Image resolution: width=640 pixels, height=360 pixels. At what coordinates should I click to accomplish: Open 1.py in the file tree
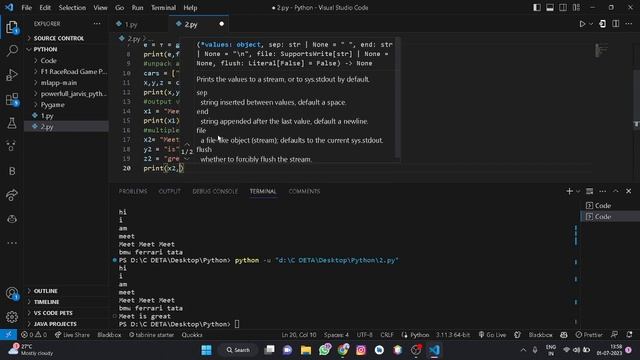tap(67, 116)
